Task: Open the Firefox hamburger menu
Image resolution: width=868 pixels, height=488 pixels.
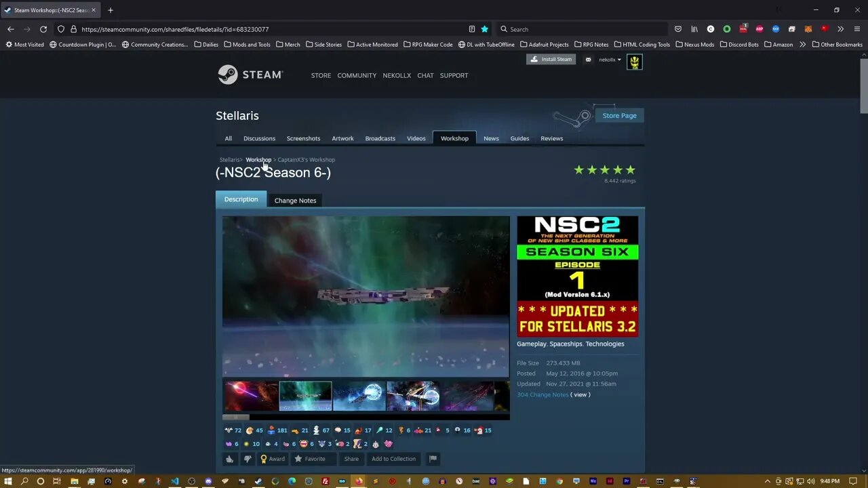Action: (x=857, y=29)
